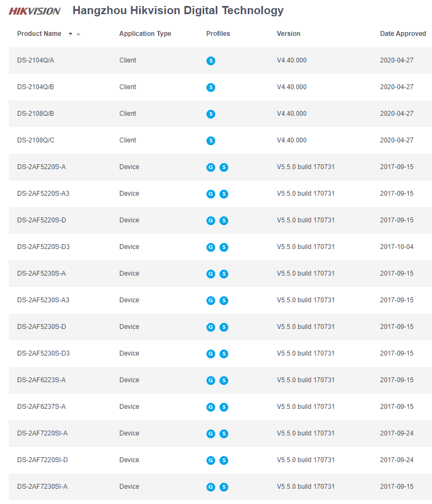The image size is (432, 504).
Task: Click the Hangzhou Hikvision Digital Technology title
Action: click(x=178, y=10)
